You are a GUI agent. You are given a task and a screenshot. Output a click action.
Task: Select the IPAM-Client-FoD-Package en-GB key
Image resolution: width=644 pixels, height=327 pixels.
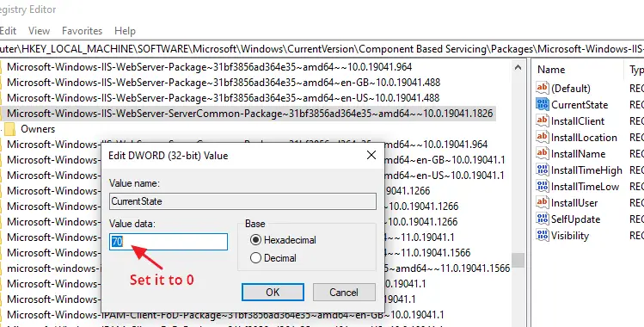[225, 315]
